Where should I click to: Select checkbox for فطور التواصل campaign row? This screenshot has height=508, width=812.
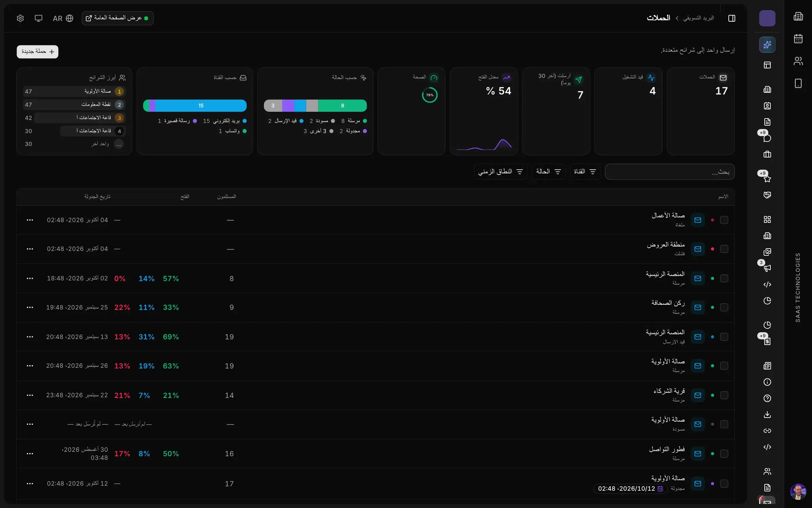724,454
